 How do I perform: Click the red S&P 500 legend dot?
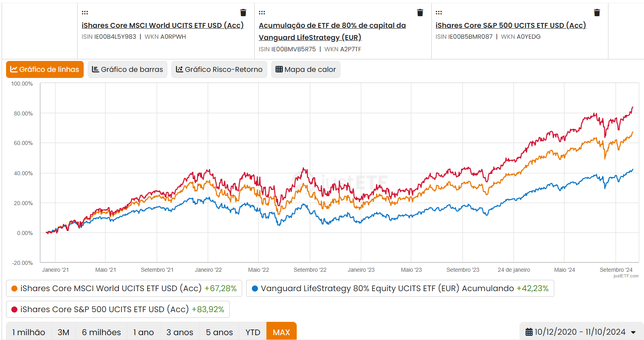[x=14, y=309]
